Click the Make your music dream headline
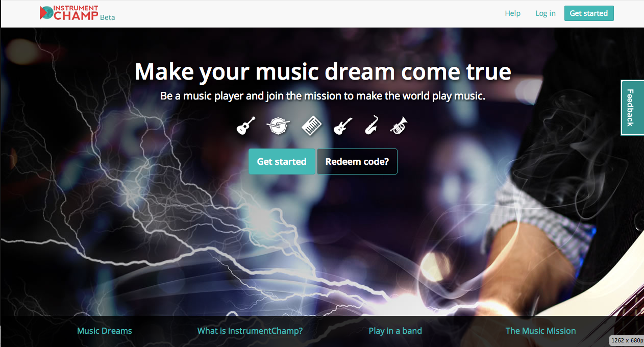The width and height of the screenshot is (644, 347). click(323, 72)
